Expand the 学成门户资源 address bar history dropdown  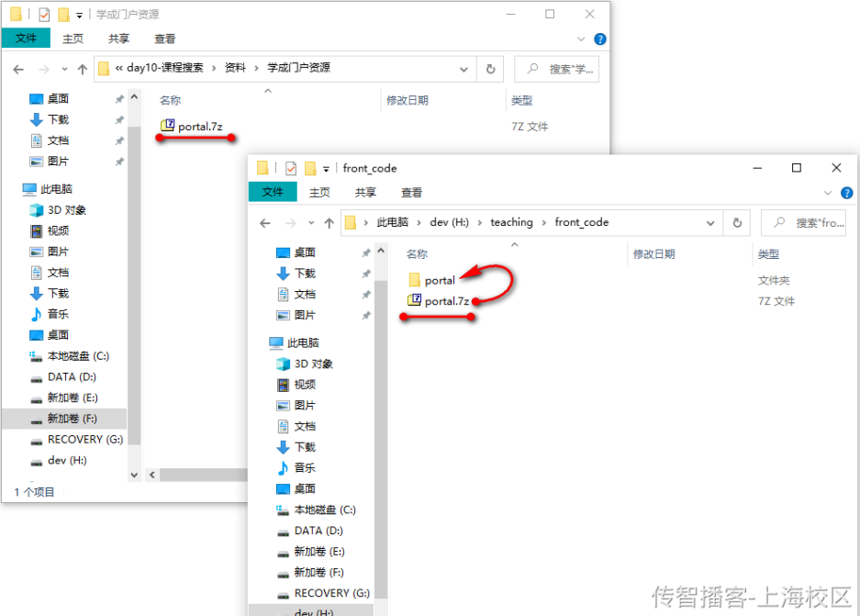coord(464,69)
